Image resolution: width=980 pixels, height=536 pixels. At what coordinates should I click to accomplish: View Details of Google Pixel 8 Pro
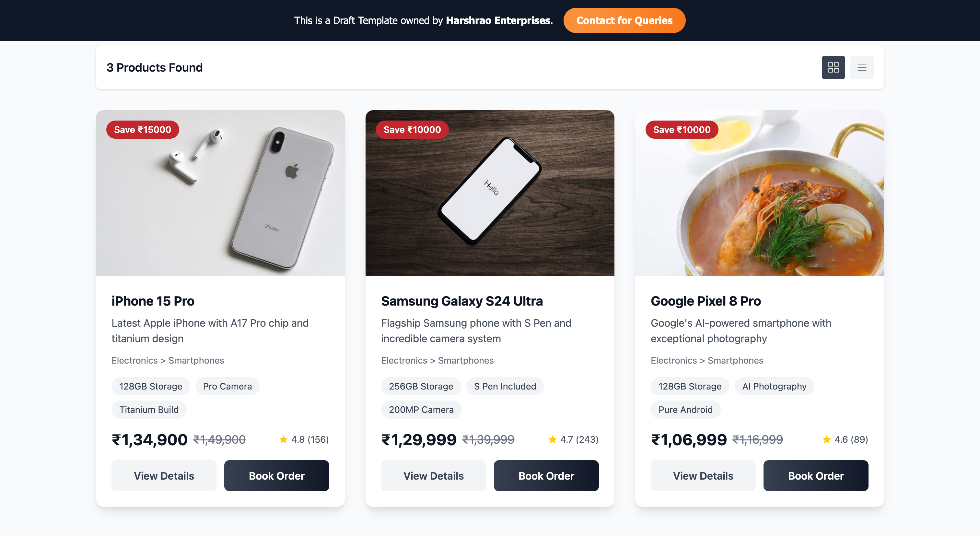point(703,475)
